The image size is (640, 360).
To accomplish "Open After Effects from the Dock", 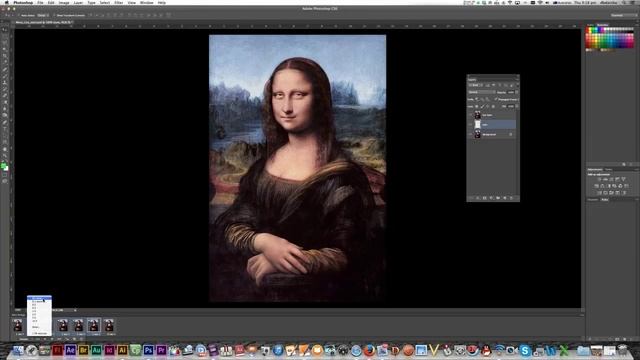I will 70,350.
